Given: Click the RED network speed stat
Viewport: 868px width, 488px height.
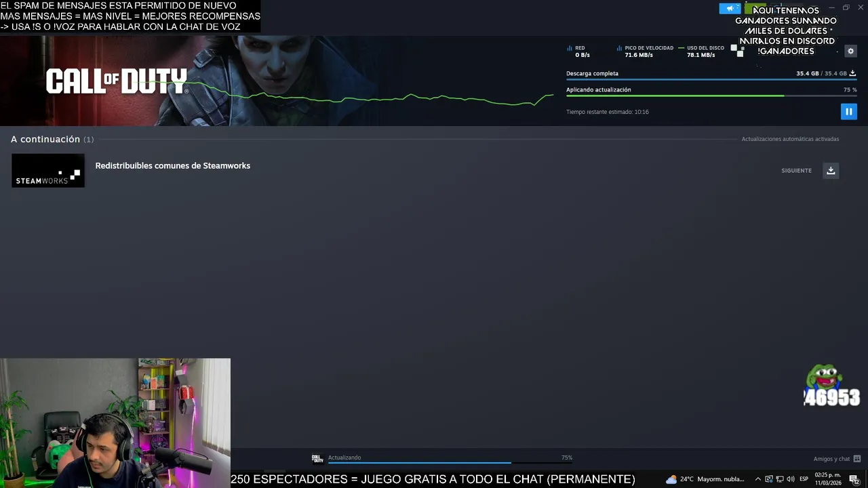Looking at the screenshot, I should click(x=578, y=52).
